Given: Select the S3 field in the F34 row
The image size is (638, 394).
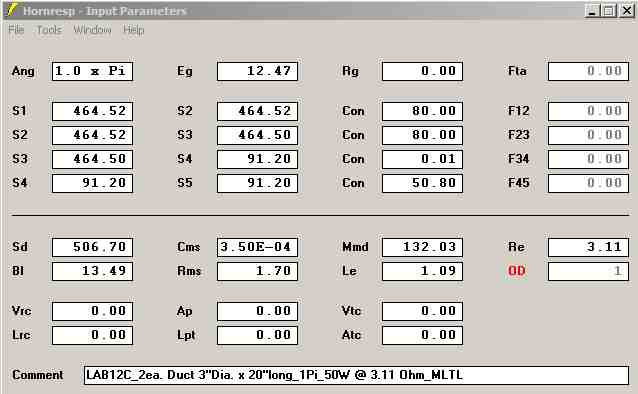Looking at the screenshot, I should (x=92, y=159).
